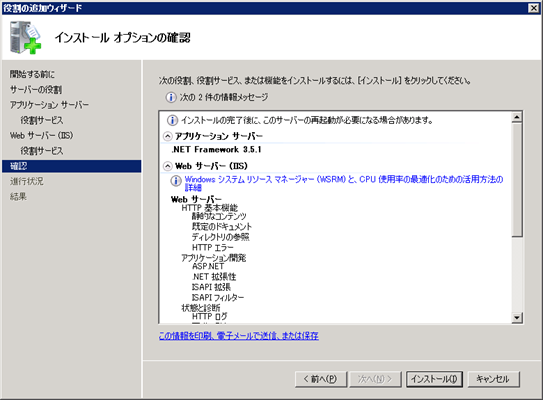Click the HTTP 基本機能 entry
The image size is (543, 400).
(210, 208)
